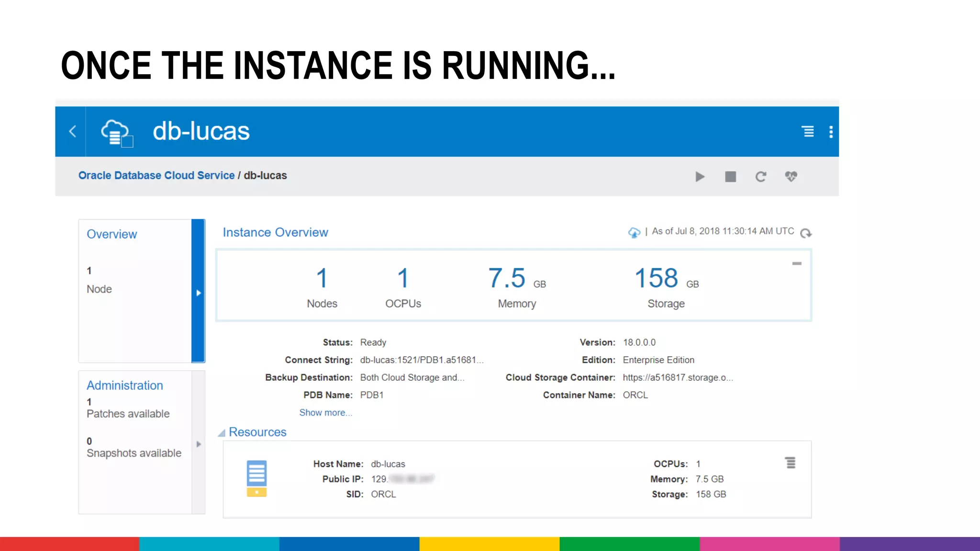Refresh the Instance Overview timestamp
980x551 pixels.
tap(806, 233)
